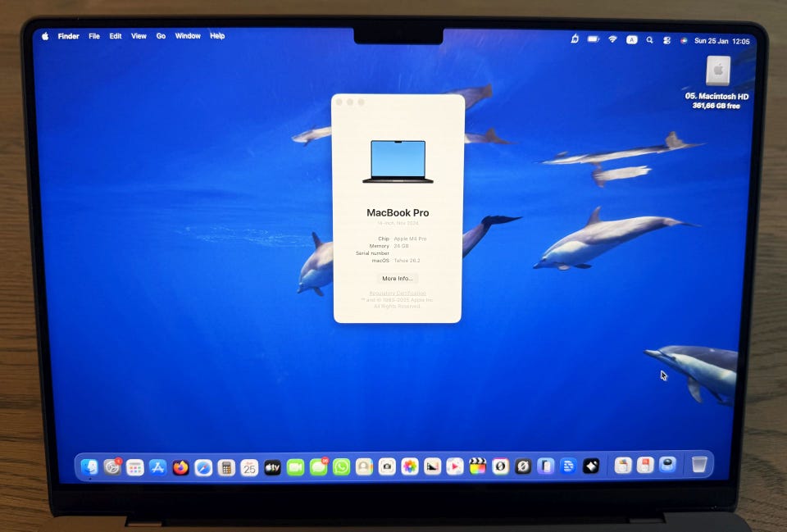Click More Info in About This Mac
Viewport: 787px width, 532px height.
(397, 279)
